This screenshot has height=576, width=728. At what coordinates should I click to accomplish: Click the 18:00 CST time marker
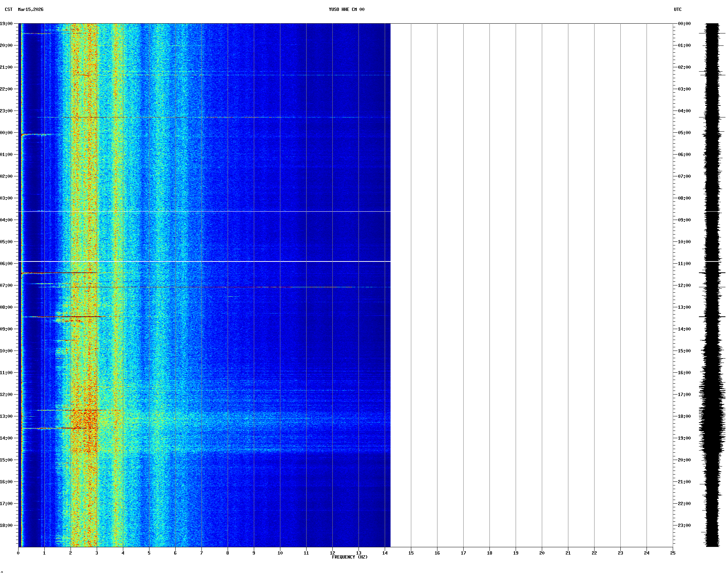(6, 525)
